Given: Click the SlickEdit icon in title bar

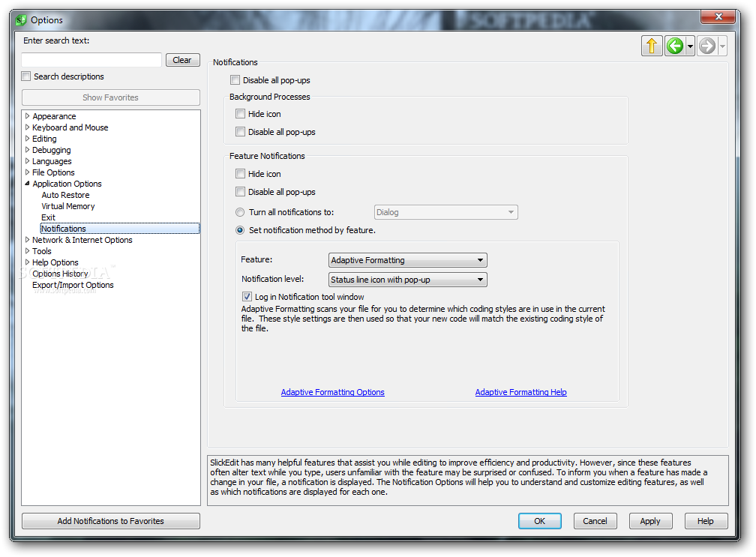Looking at the screenshot, I should coord(21,20).
